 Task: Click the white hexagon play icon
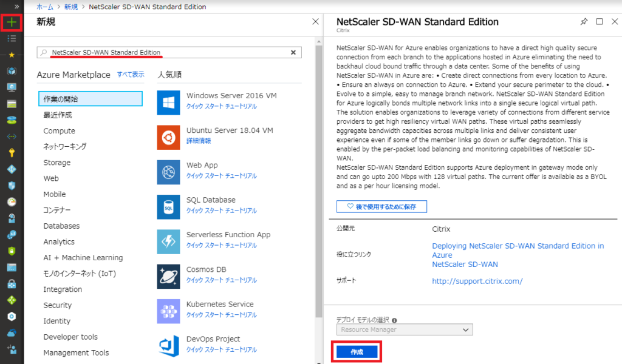[x=12, y=317]
